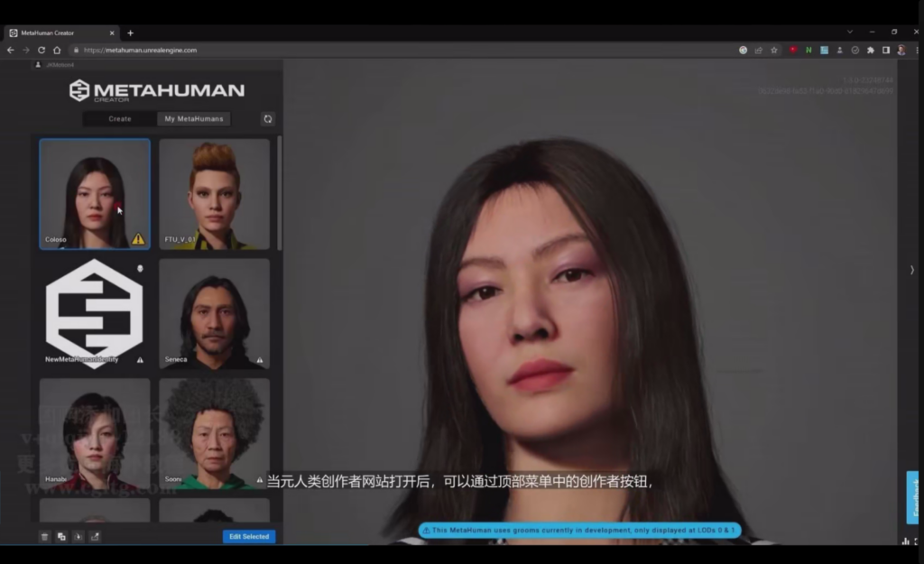Click the warning icon on NewMetaHumanIdentity card
The image size is (924, 564).
pos(140,359)
